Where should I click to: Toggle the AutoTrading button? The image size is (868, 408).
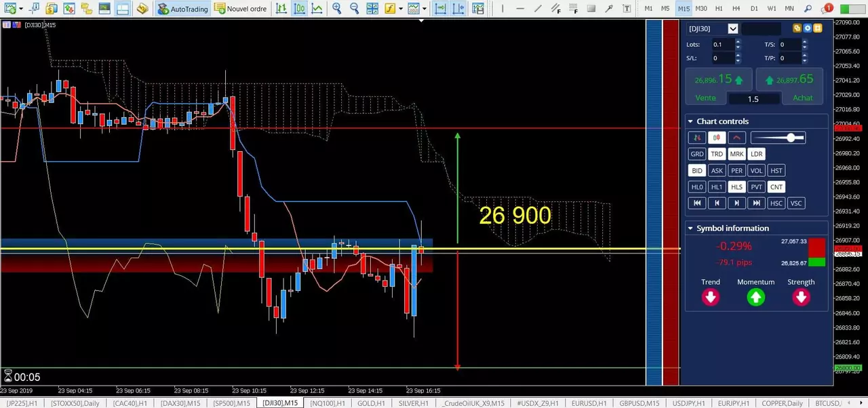[x=182, y=9]
